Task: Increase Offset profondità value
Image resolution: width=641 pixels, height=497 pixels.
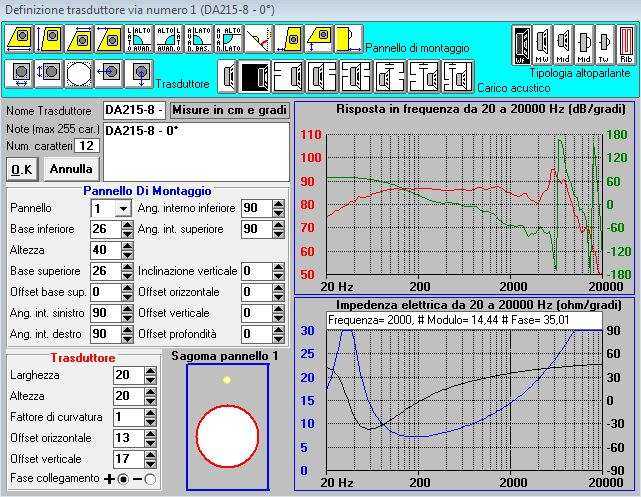Action: [278, 330]
